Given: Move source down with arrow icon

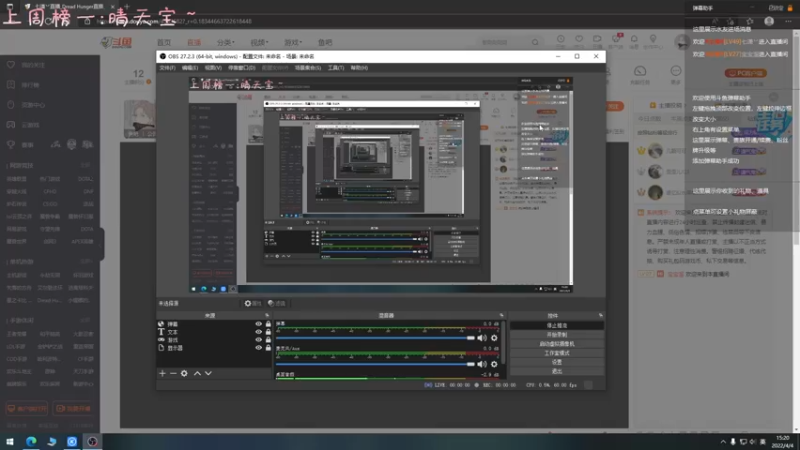Looking at the screenshot, I should (208, 373).
